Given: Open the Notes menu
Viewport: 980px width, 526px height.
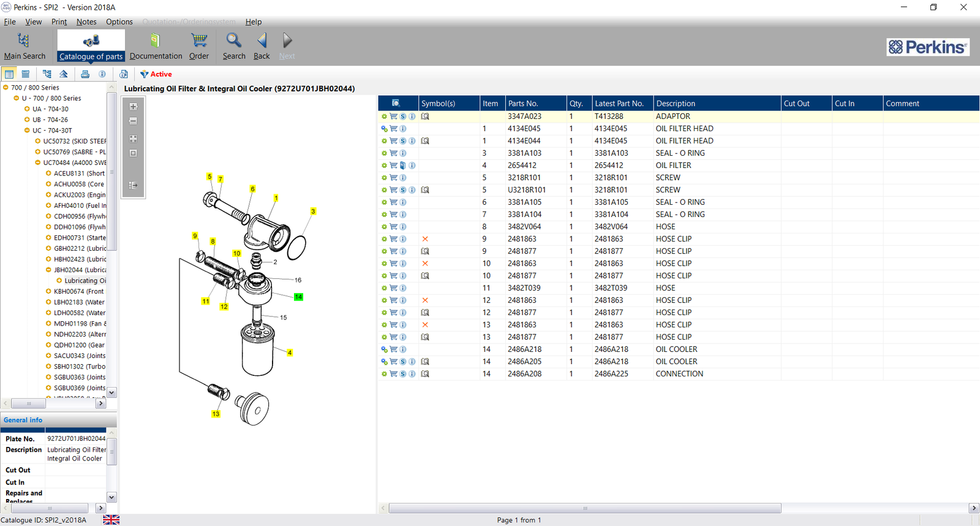Looking at the screenshot, I should [x=86, y=22].
